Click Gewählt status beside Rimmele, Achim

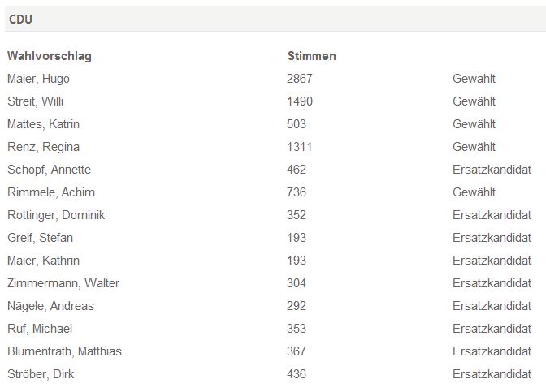(474, 192)
